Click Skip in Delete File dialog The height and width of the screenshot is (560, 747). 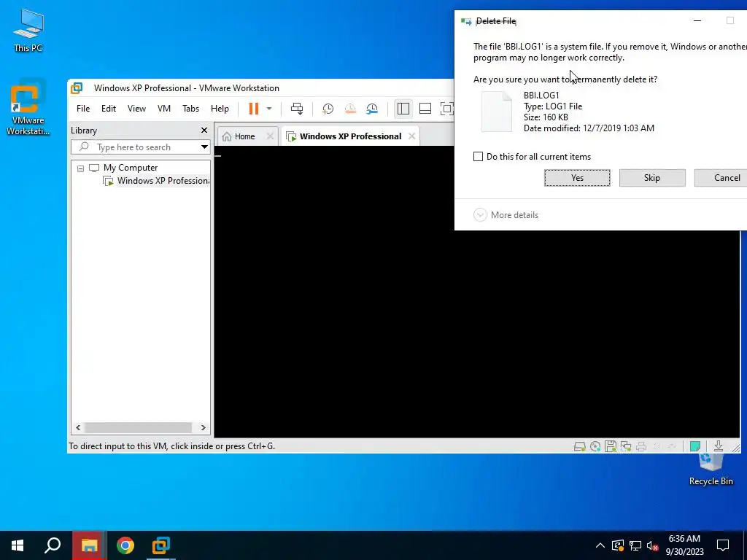click(651, 178)
